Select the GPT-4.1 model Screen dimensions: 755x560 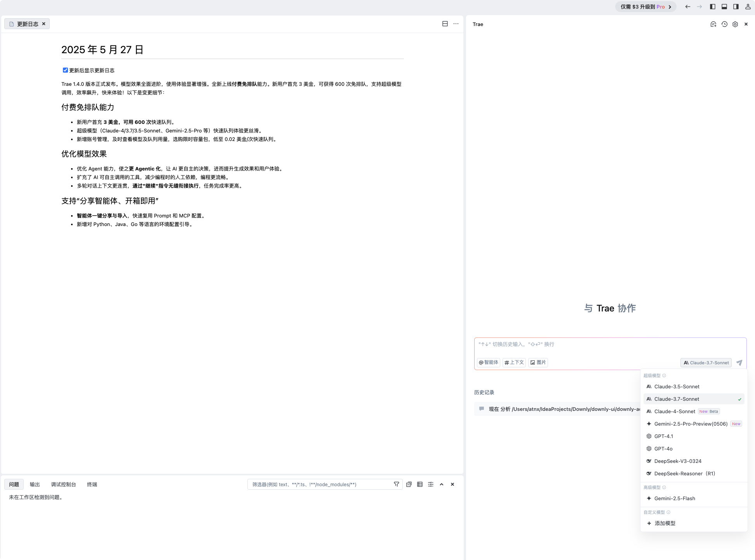tap(694, 436)
